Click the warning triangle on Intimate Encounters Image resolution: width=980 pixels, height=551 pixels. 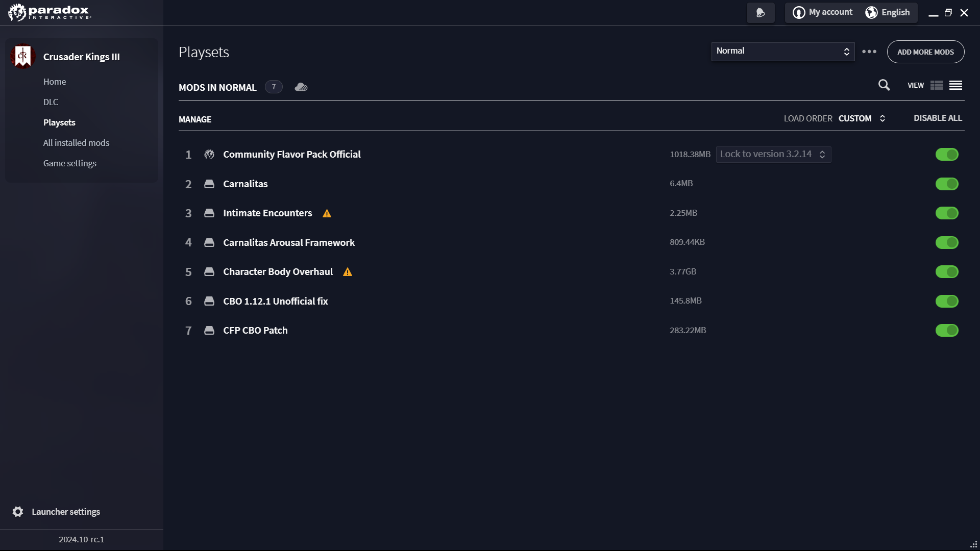327,213
